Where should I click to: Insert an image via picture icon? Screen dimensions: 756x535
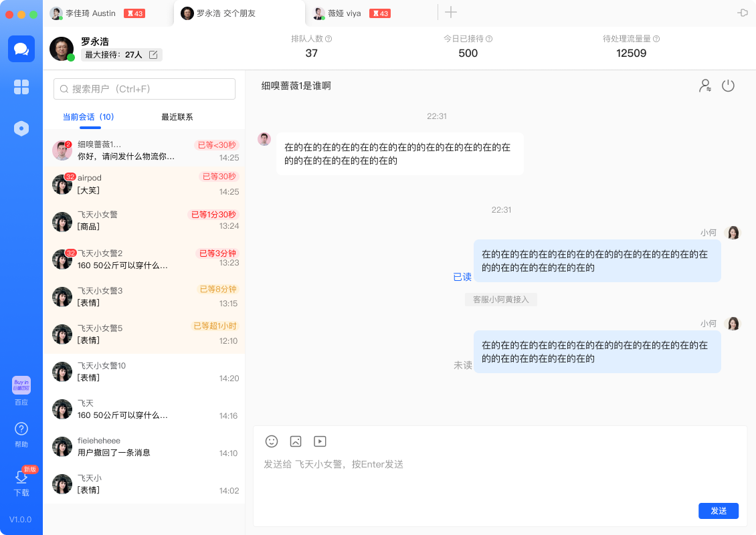296,441
